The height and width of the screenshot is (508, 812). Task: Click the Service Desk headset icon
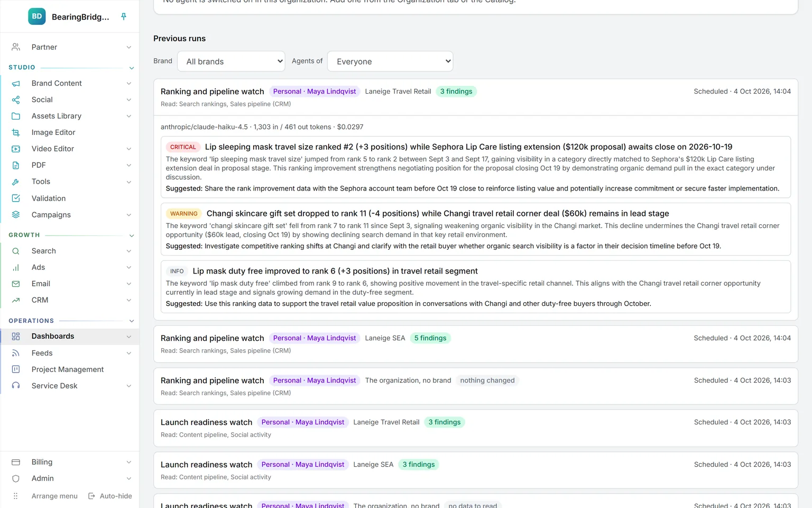click(x=16, y=386)
